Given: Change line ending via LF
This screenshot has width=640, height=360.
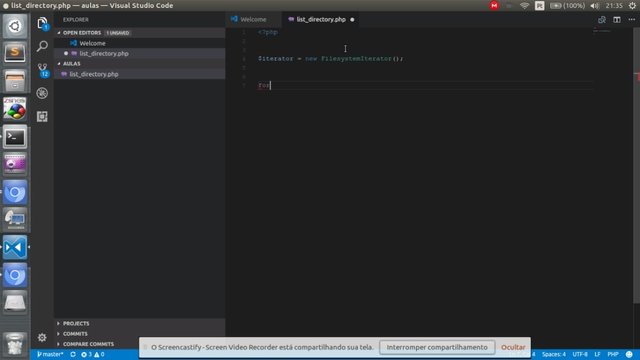Looking at the screenshot, I should [597, 354].
